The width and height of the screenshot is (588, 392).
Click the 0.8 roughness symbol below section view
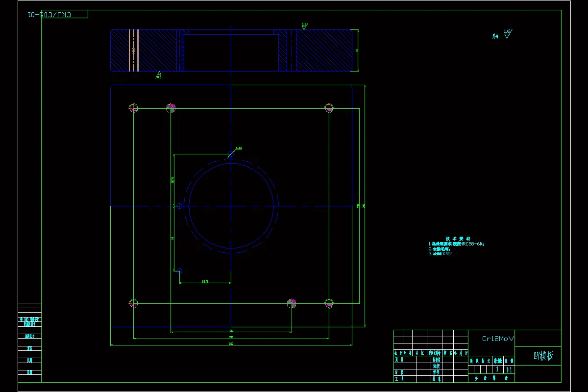point(158,75)
